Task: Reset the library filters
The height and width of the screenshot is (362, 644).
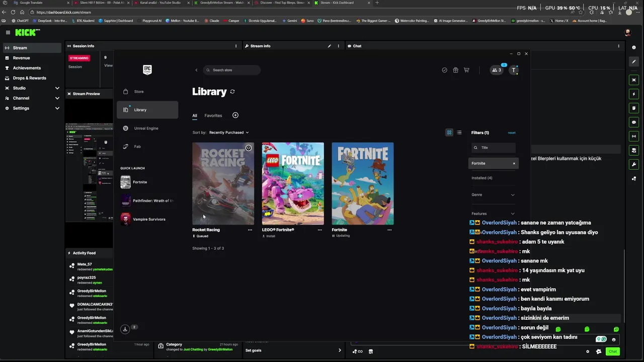Action: pyautogui.click(x=512, y=133)
